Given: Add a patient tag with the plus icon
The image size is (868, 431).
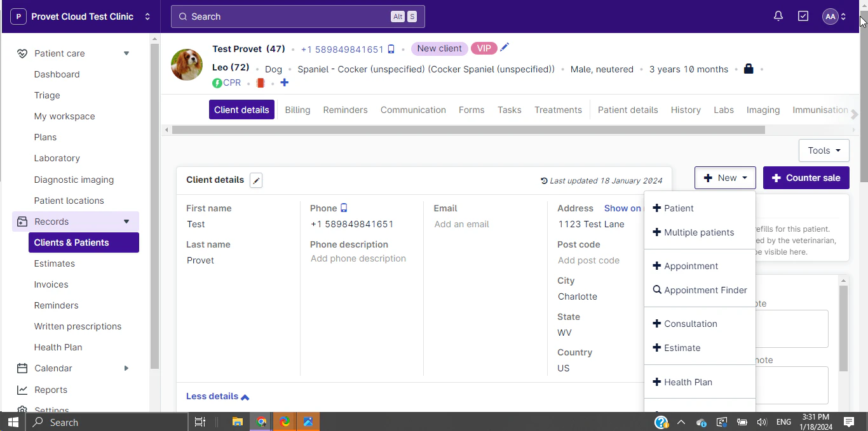Looking at the screenshot, I should 284,83.
